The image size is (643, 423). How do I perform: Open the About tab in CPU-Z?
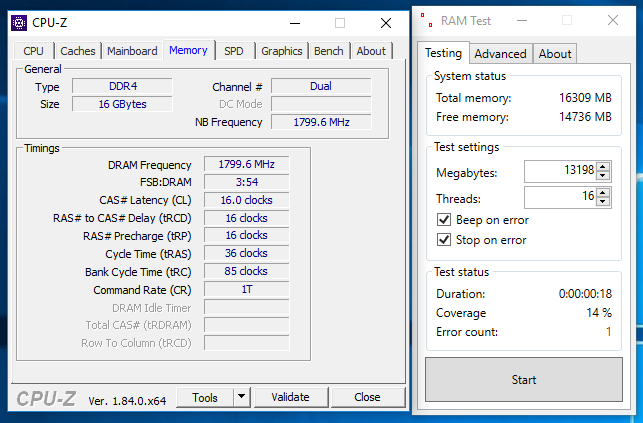tap(371, 51)
